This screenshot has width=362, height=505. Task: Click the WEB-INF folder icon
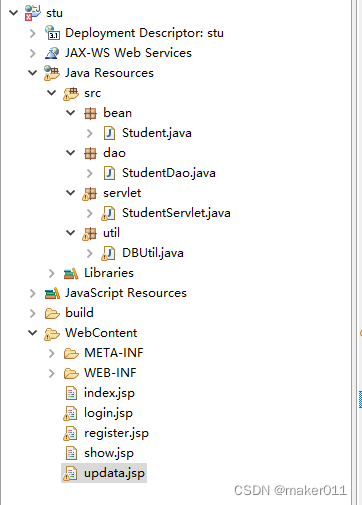pyautogui.click(x=71, y=373)
